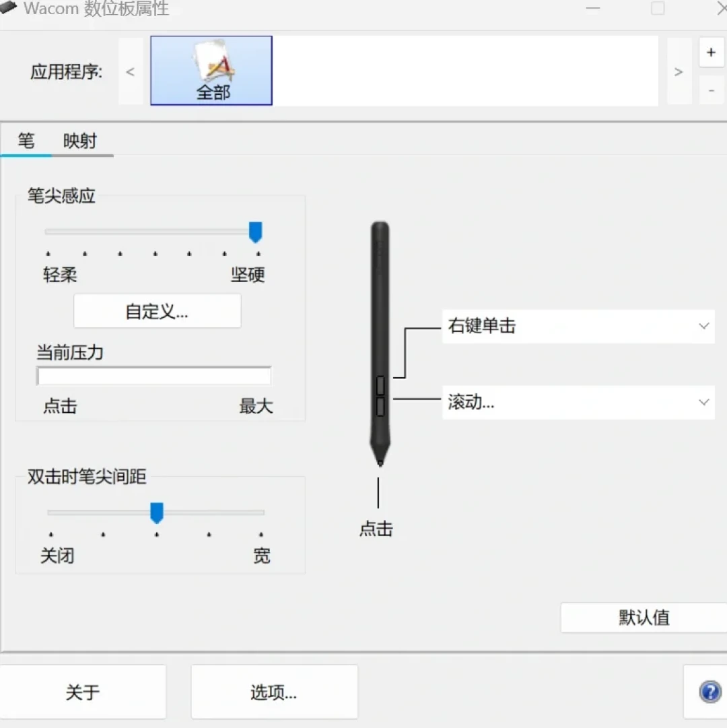Click the lower side button on pen image

tap(380, 407)
